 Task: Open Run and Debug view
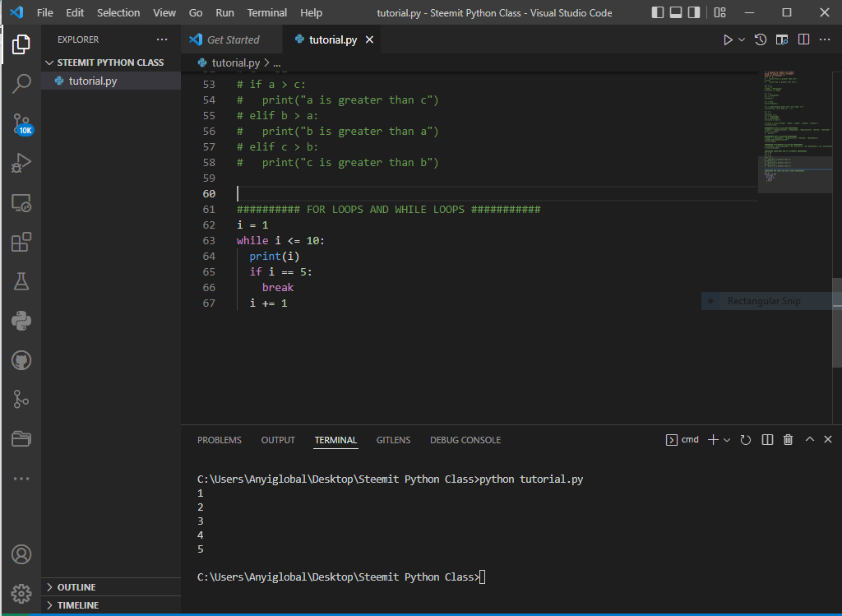click(x=21, y=163)
